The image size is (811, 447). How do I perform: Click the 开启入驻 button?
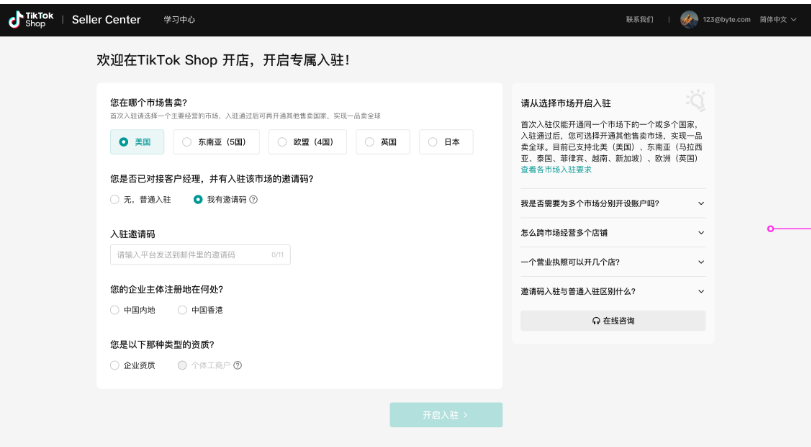[x=446, y=415]
